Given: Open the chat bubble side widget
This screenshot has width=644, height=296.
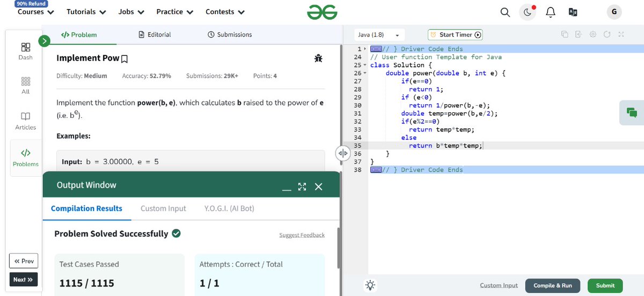Looking at the screenshot, I should (632, 113).
